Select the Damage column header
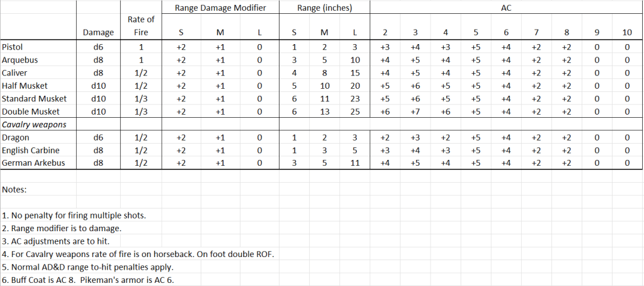This screenshot has height=286, width=644. coord(98,32)
